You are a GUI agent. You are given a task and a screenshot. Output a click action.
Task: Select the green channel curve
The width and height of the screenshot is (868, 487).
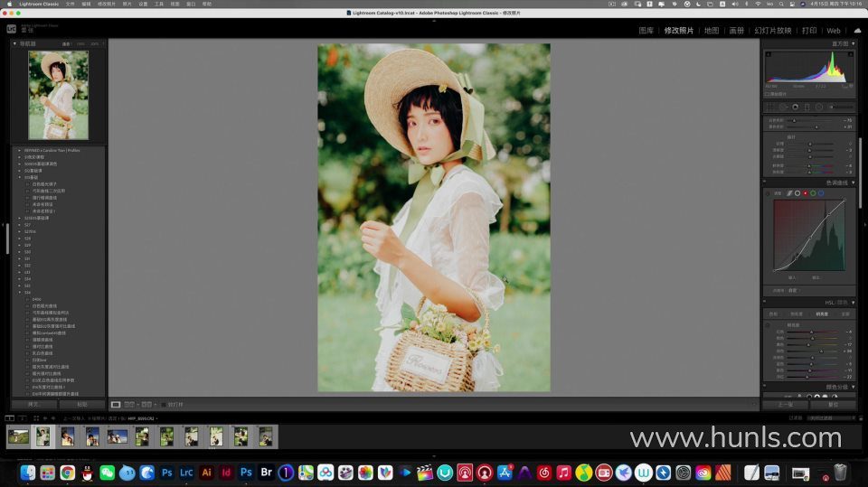[x=813, y=193]
